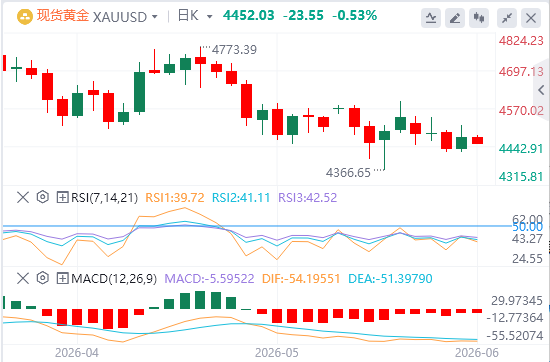Select the 现货黄金 instrument name
The height and width of the screenshot is (362, 550).
tap(62, 16)
